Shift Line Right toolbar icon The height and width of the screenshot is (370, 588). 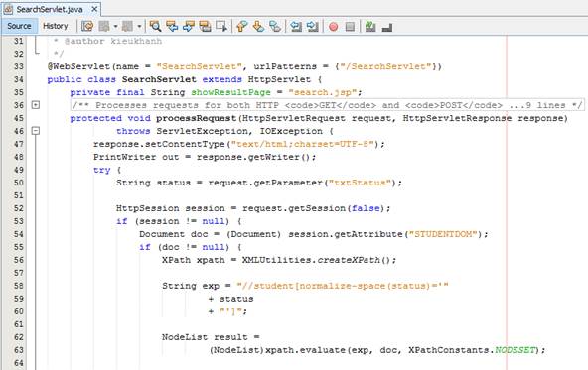coord(312,26)
